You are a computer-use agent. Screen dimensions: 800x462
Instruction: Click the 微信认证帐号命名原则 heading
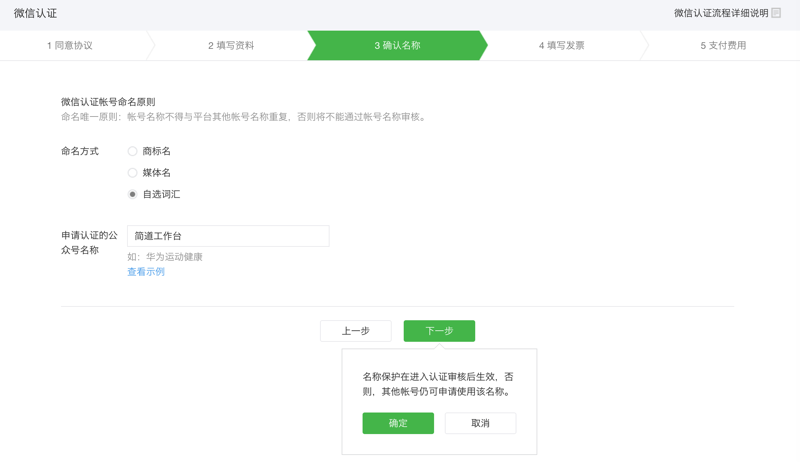(108, 102)
